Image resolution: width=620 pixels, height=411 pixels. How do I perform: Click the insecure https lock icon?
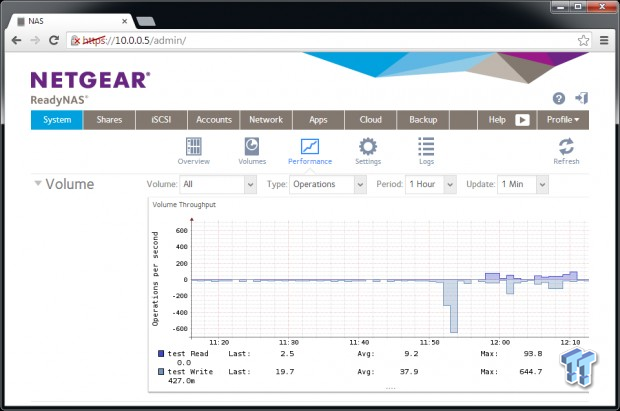75,40
